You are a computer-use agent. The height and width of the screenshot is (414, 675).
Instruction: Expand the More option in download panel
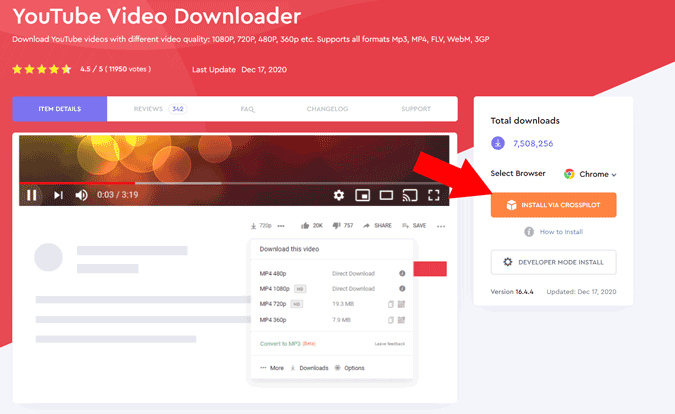(x=272, y=368)
